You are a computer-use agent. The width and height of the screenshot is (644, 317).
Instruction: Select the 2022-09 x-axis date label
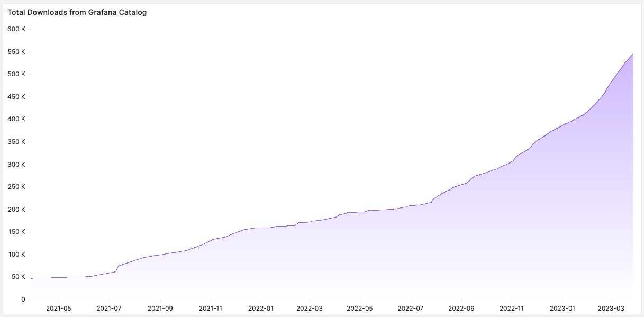click(x=462, y=308)
